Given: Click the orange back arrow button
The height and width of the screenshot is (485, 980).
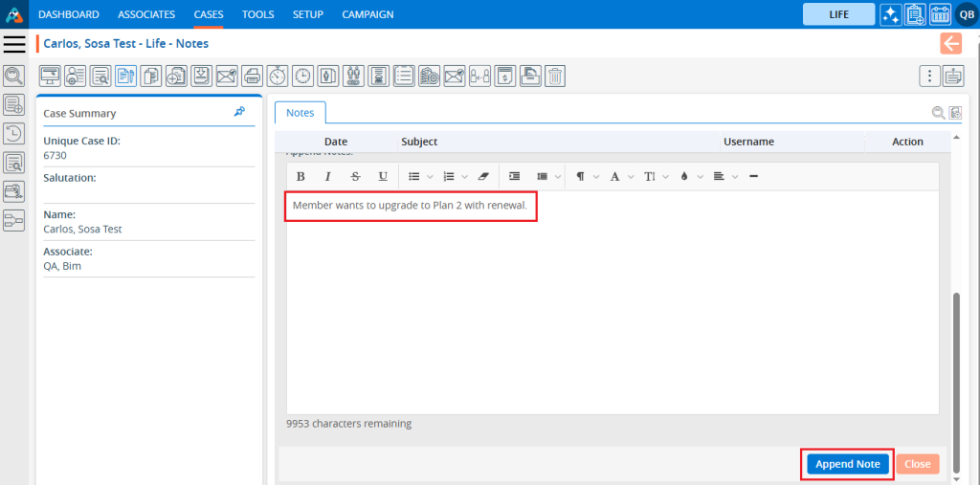Looking at the screenshot, I should (x=950, y=43).
